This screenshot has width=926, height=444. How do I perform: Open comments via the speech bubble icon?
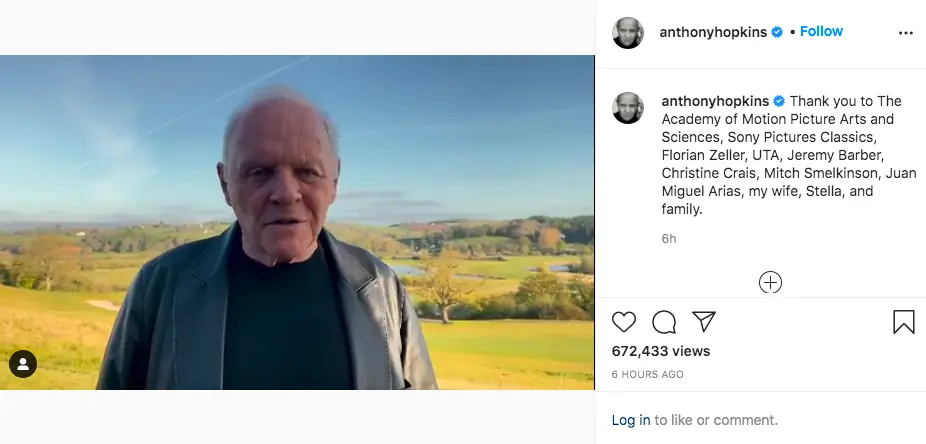tap(664, 321)
